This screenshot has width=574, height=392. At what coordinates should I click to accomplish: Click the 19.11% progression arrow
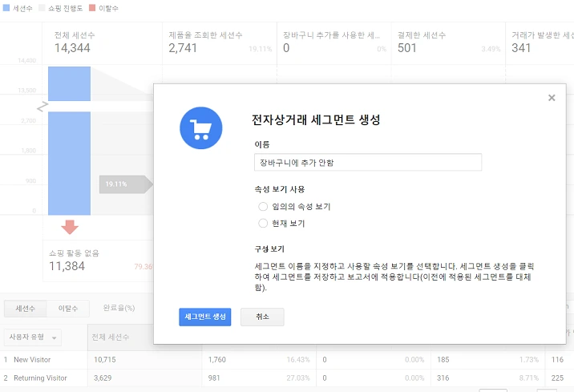click(127, 184)
